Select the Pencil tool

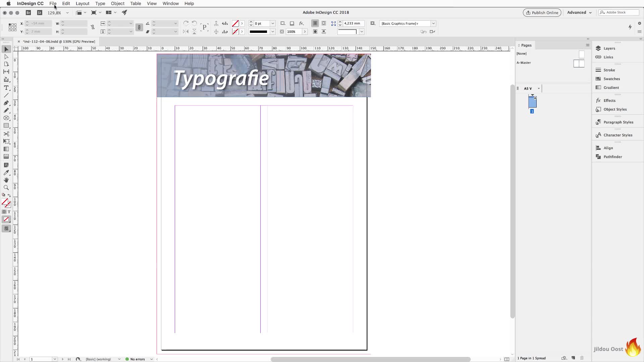pyautogui.click(x=6, y=110)
